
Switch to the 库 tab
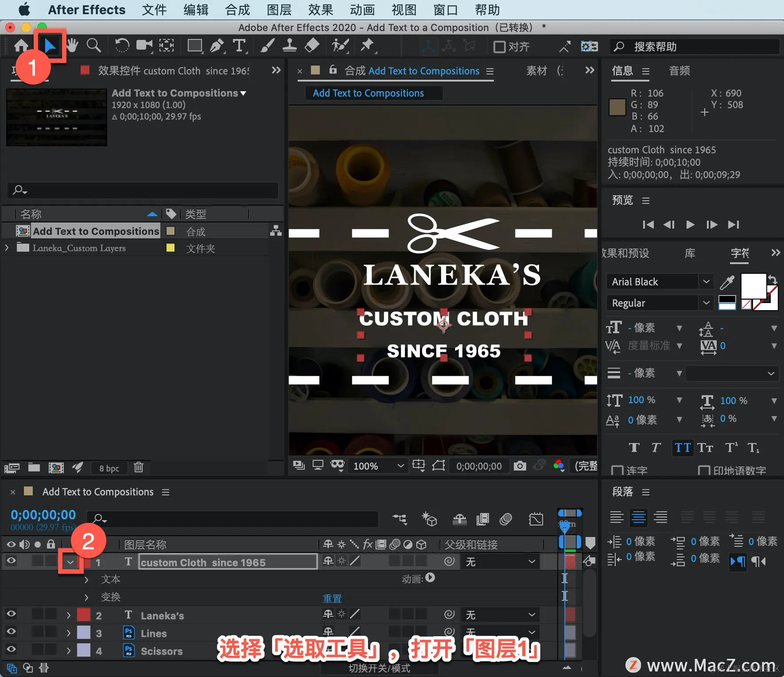[690, 253]
